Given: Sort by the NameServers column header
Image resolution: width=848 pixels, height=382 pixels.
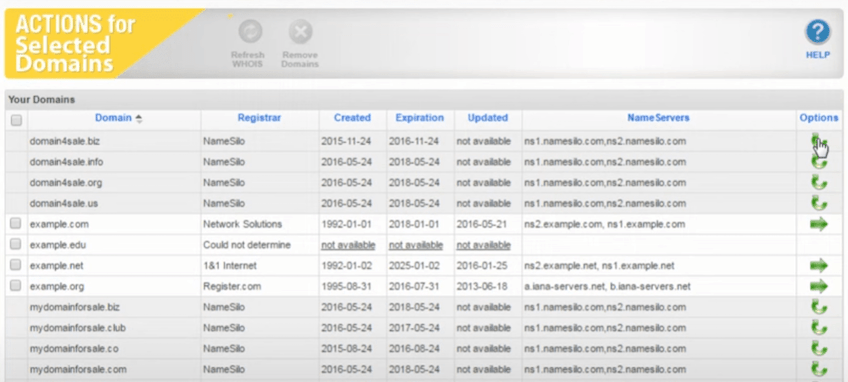Looking at the screenshot, I should click(658, 117).
